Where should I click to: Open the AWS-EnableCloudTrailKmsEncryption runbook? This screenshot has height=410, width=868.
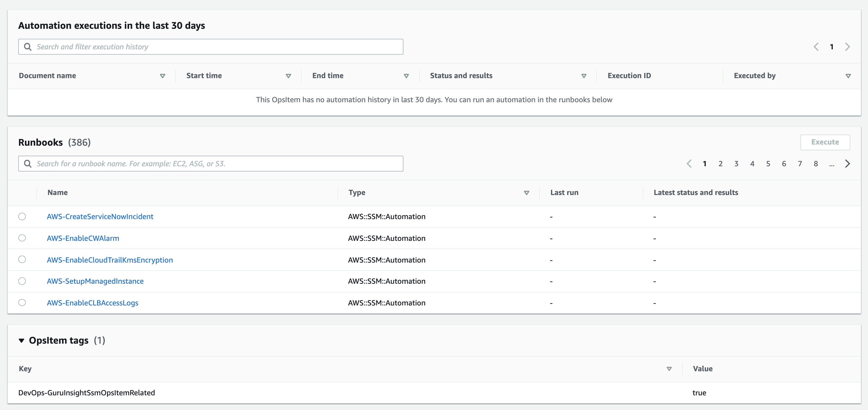pyautogui.click(x=110, y=260)
